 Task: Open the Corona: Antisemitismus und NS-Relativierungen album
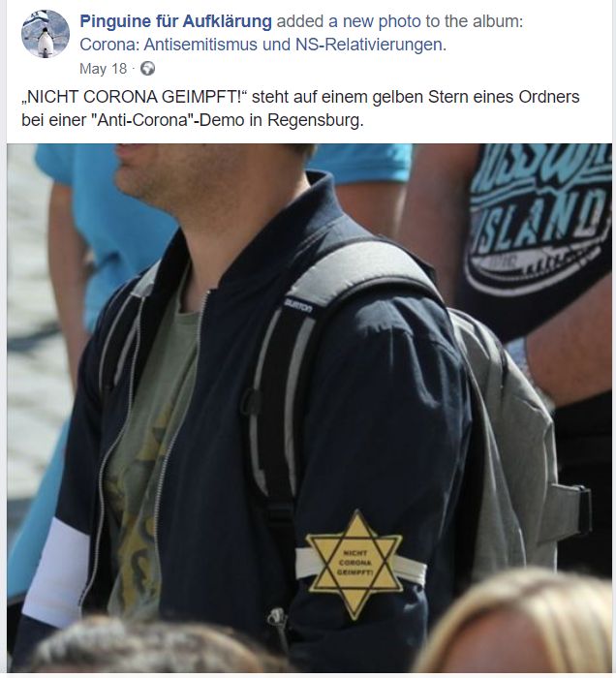(262, 45)
